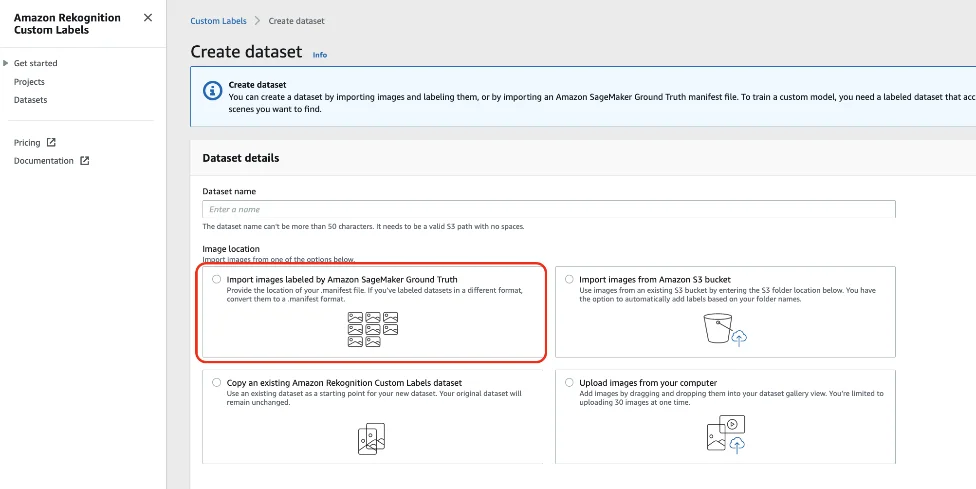Click the Dataset name input field
This screenshot has width=976, height=489.
[x=548, y=209]
